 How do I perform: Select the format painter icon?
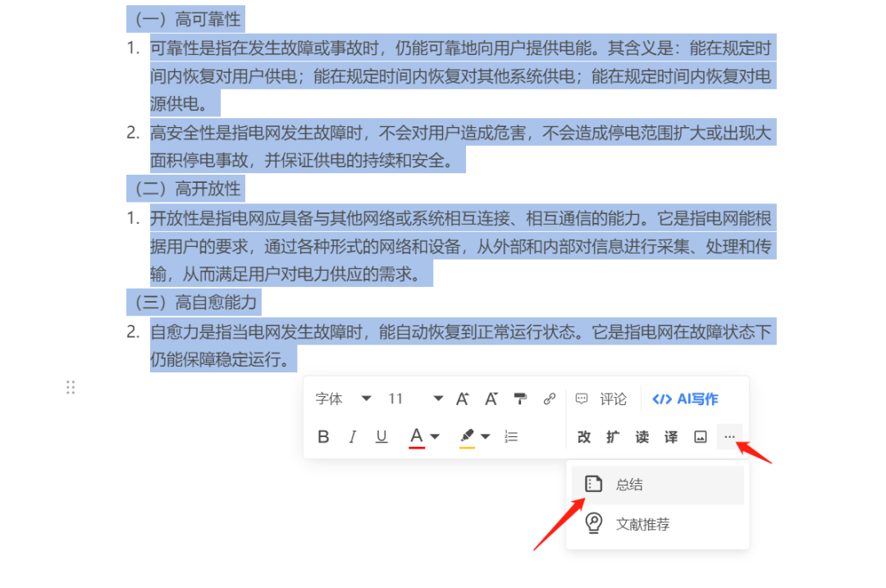[520, 399]
